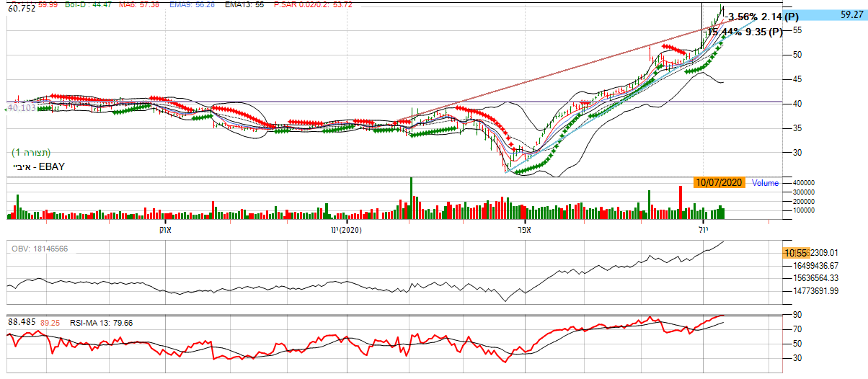The height and width of the screenshot is (379, 868).
Task: Select the orange 10/07/2020 date label
Action: [720, 183]
